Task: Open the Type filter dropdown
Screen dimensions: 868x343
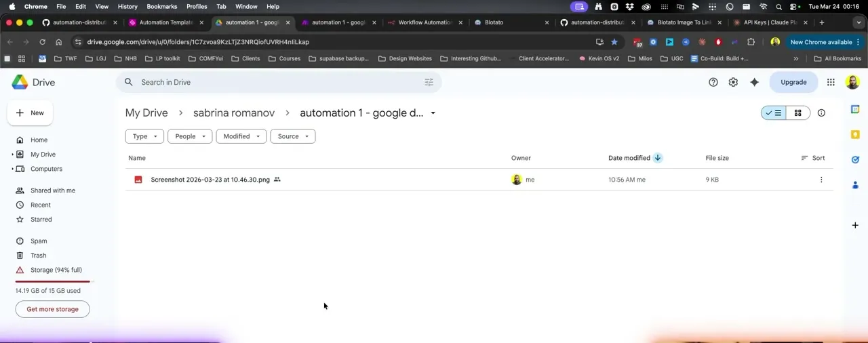Action: pyautogui.click(x=144, y=136)
